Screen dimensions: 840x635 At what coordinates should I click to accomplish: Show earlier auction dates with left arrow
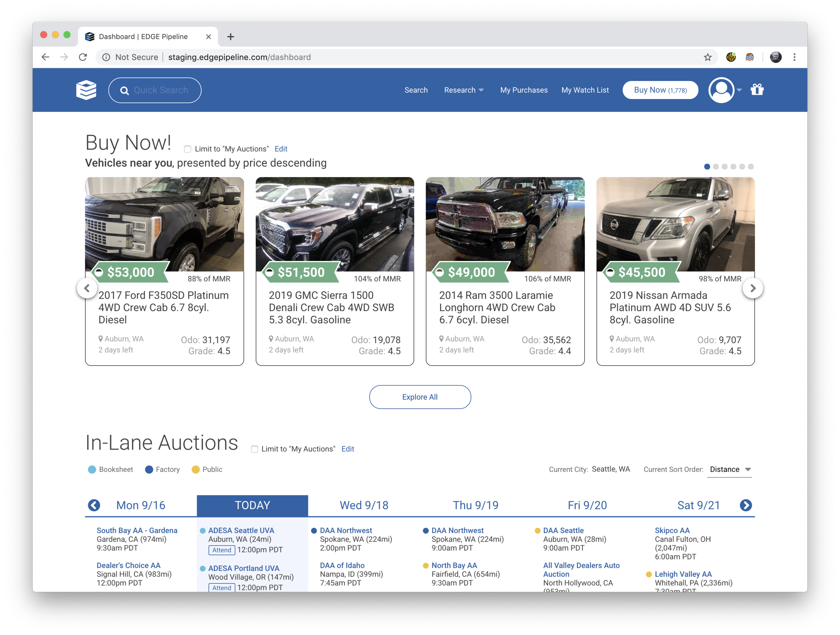94,505
